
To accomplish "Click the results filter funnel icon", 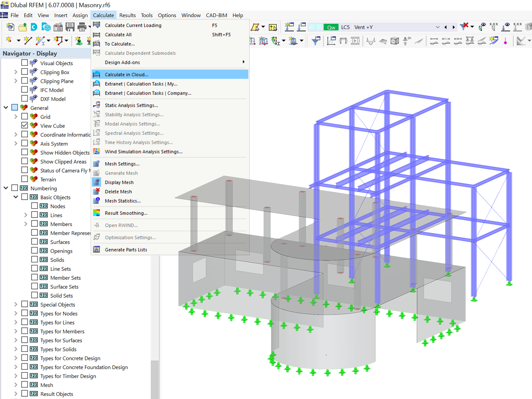I will point(316,40).
